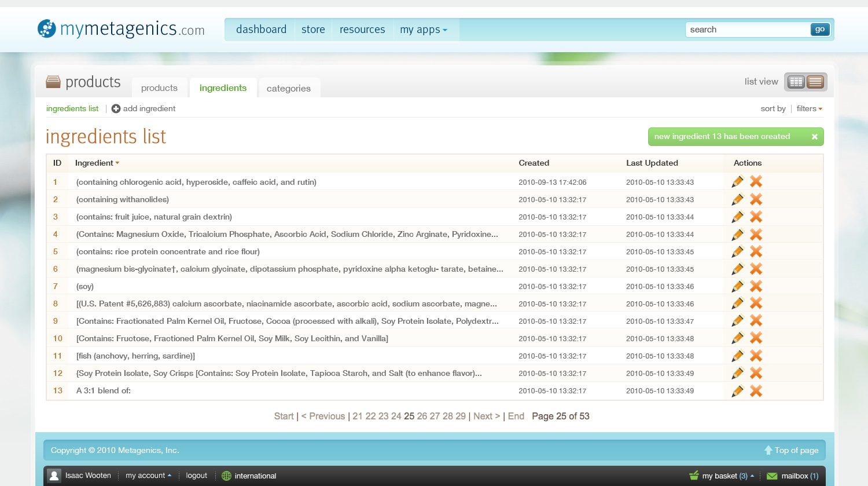Viewport: 868px width, 486px height.
Task: Click the international globe icon
Action: click(x=226, y=476)
